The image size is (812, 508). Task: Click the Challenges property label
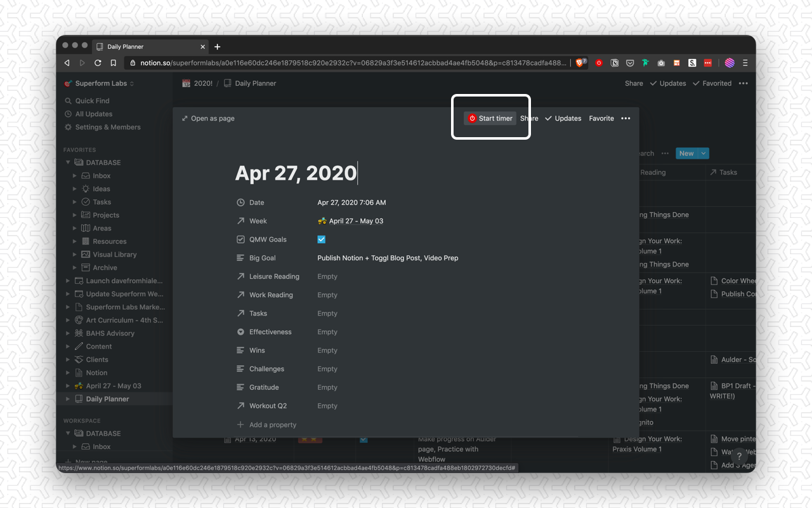pyautogui.click(x=266, y=368)
